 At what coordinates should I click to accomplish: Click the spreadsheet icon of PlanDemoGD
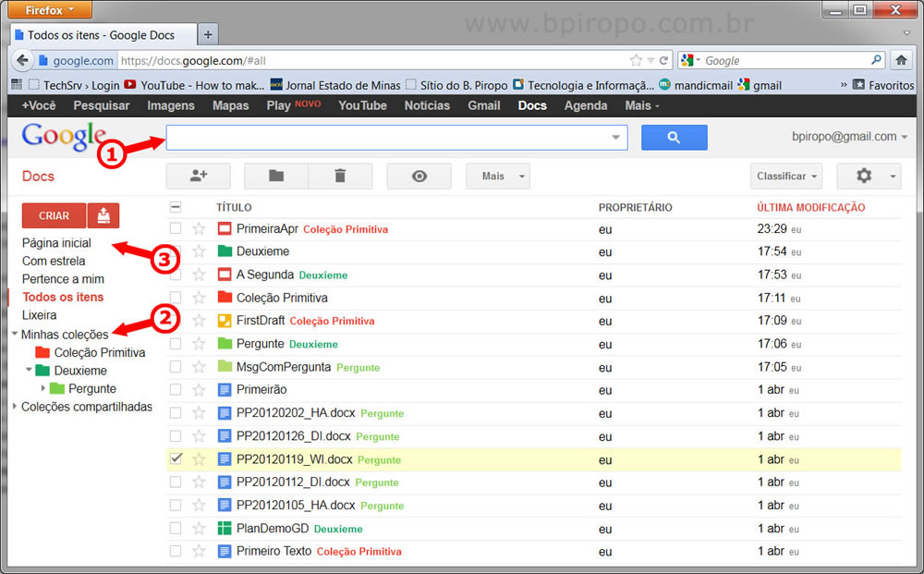click(x=225, y=528)
